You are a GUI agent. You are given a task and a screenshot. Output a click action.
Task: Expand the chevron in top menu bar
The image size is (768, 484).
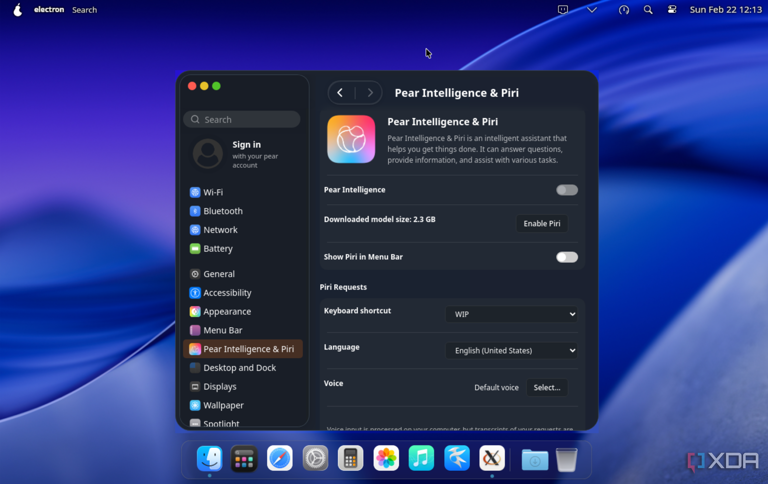[x=592, y=10]
